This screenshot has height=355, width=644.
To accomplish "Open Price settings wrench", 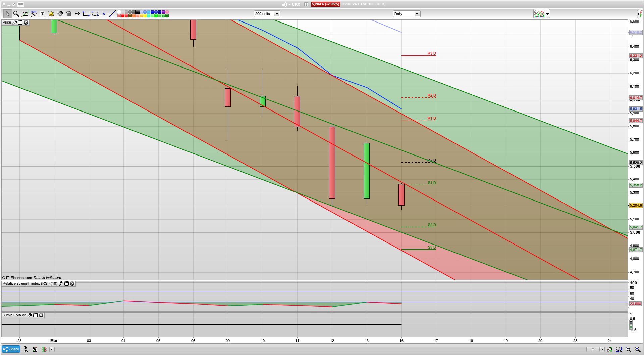I will point(14,23).
